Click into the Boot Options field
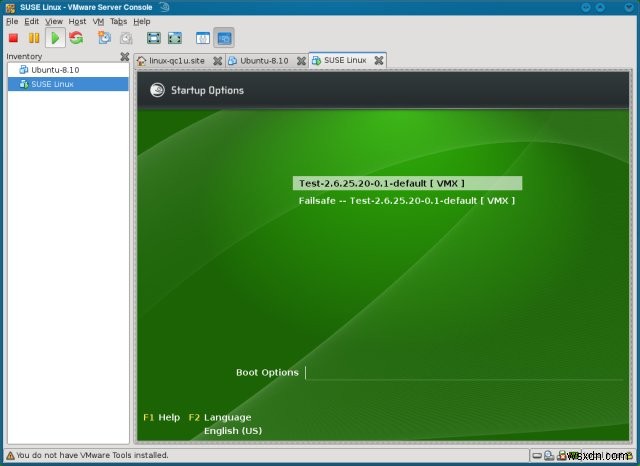The width and height of the screenshot is (640, 466). pyautogui.click(x=464, y=373)
